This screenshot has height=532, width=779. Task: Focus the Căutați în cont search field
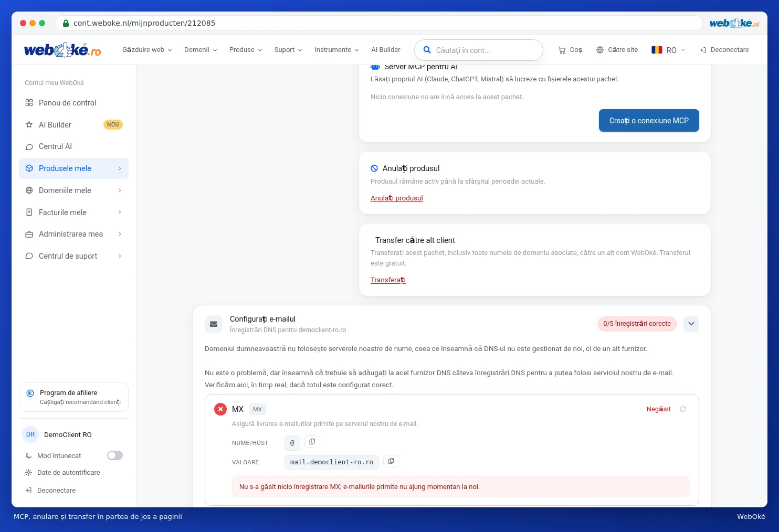coord(479,50)
